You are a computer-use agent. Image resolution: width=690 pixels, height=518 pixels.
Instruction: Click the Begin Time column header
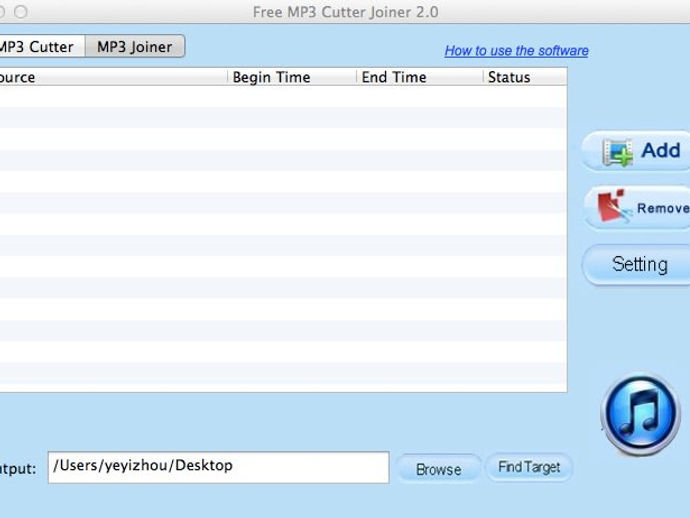pos(292,77)
